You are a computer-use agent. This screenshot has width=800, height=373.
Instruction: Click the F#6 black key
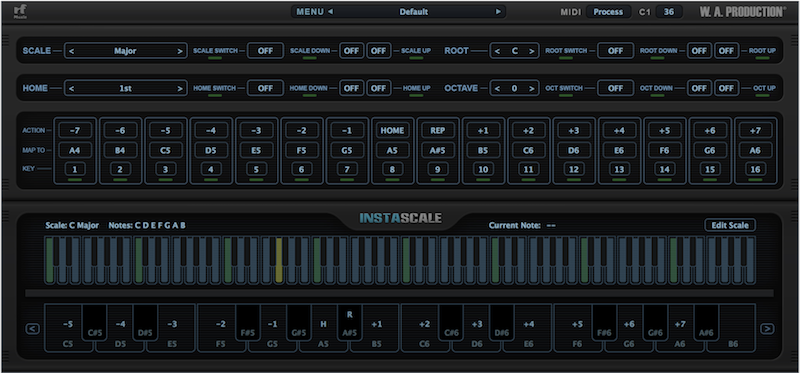click(604, 323)
